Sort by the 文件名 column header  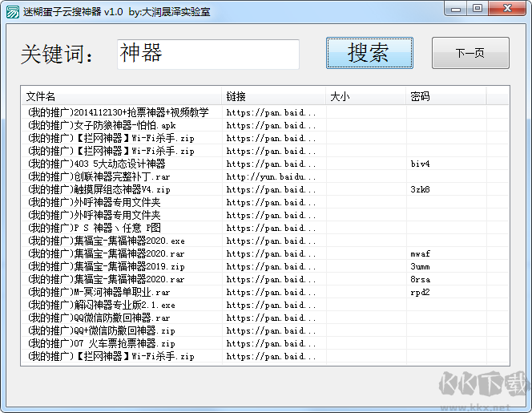(121, 96)
